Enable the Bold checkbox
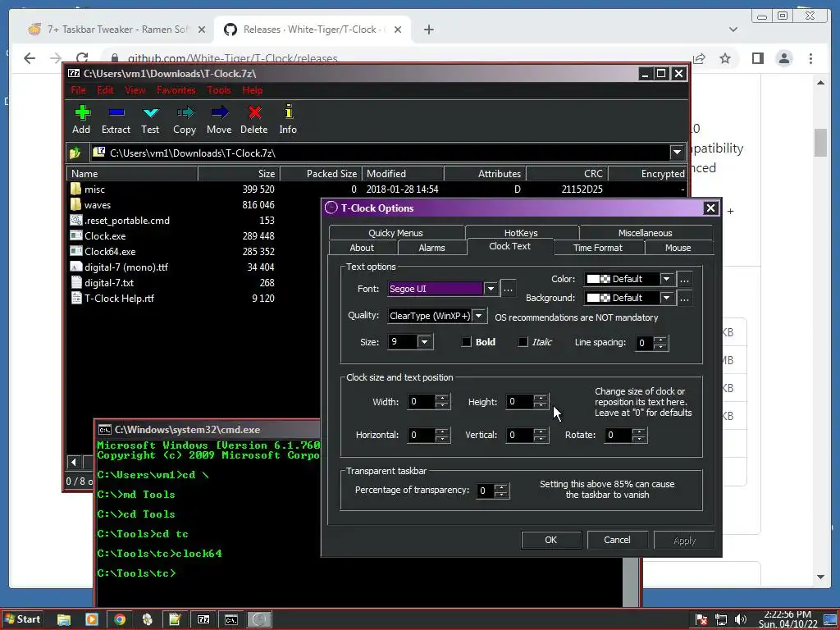Screen dimensions: 840x630 tap(467, 342)
